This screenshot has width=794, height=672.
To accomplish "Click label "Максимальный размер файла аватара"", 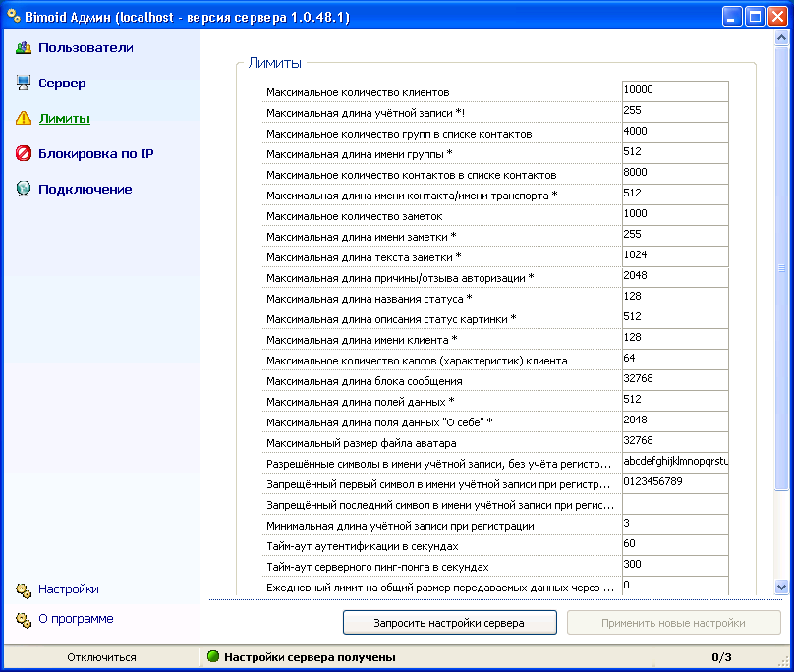I will click(361, 444).
